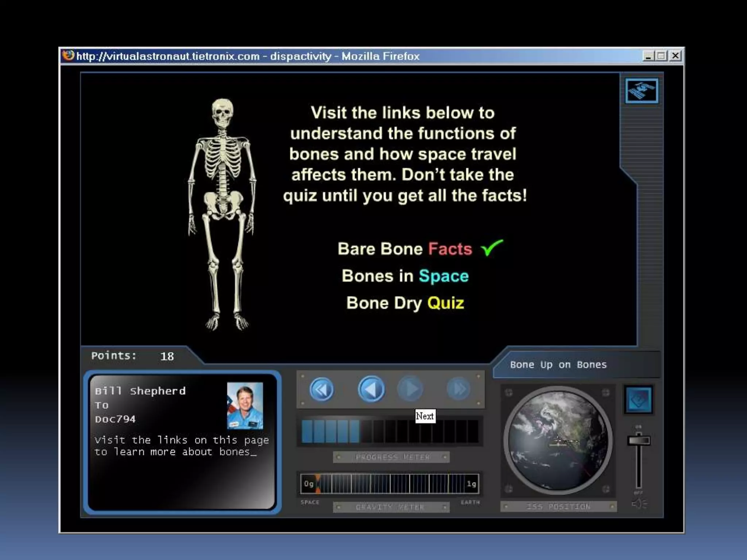Click the volume slider handle
Viewport: 747px width, 560px height.
click(639, 440)
